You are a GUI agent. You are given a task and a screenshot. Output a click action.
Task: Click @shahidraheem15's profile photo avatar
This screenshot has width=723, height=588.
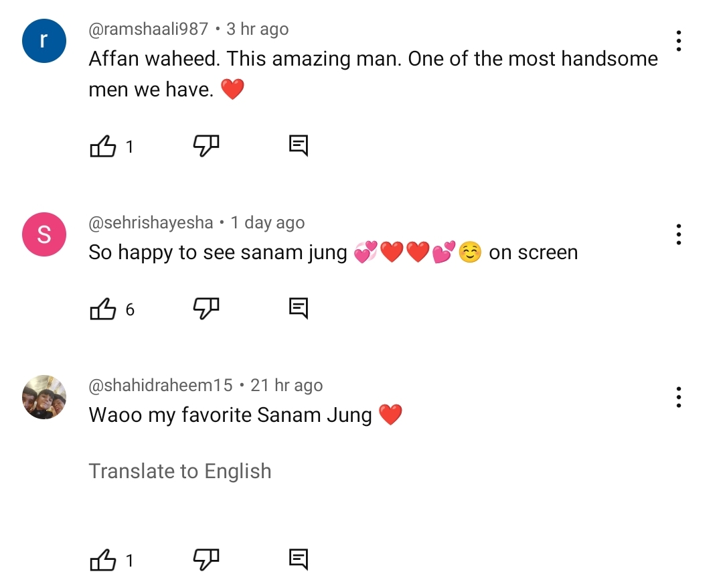[x=44, y=397]
